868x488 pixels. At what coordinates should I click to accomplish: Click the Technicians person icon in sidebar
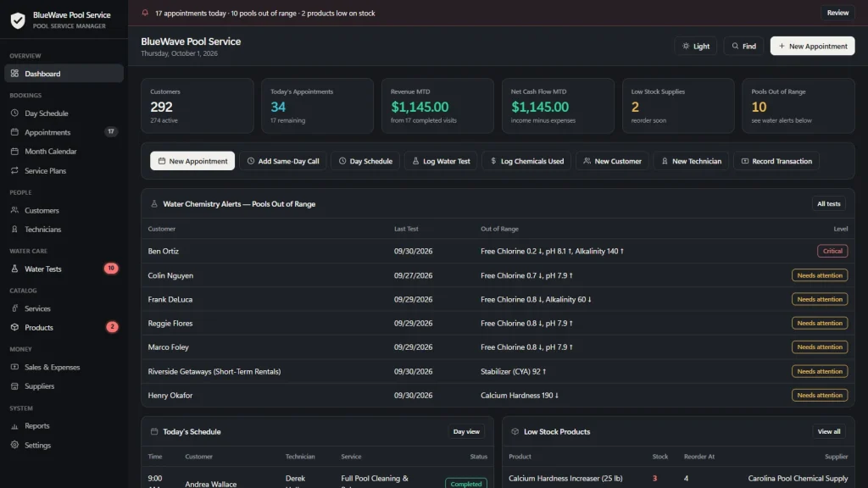(15, 229)
